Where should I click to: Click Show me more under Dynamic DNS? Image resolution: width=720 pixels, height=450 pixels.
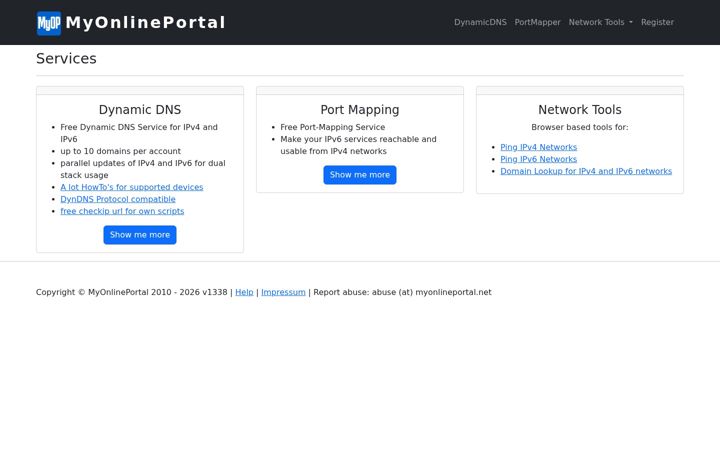[140, 235]
